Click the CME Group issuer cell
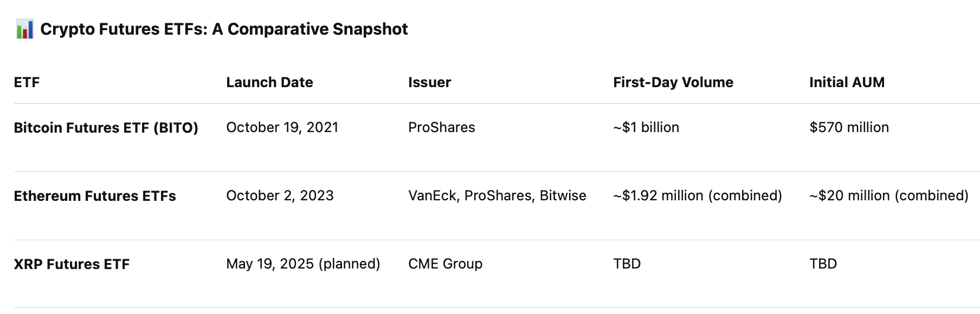The width and height of the screenshot is (980, 314). (445, 264)
